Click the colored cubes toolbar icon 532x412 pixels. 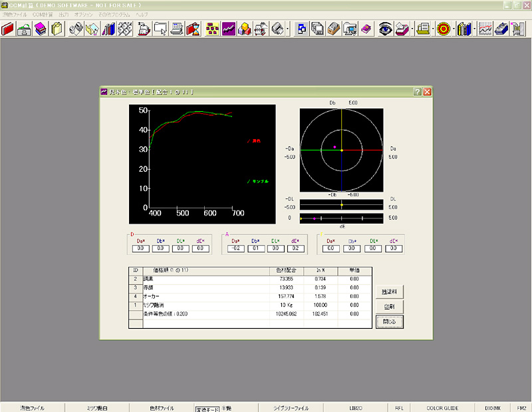pyautogui.click(x=245, y=29)
